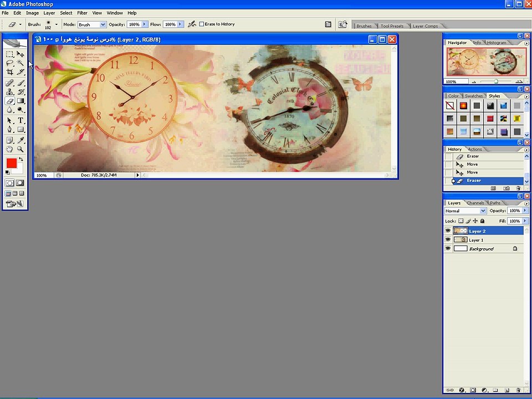Switch to the Channels tab
The width and height of the screenshot is (532, 399).
point(475,203)
